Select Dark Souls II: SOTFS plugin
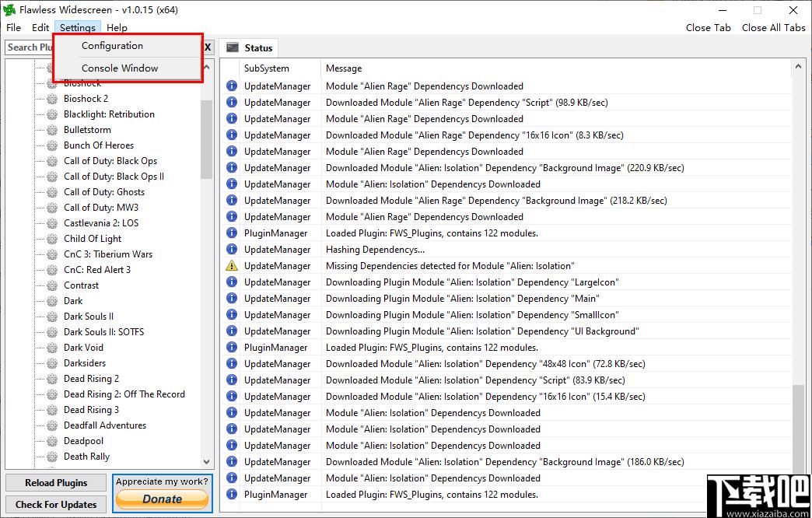 pos(103,331)
